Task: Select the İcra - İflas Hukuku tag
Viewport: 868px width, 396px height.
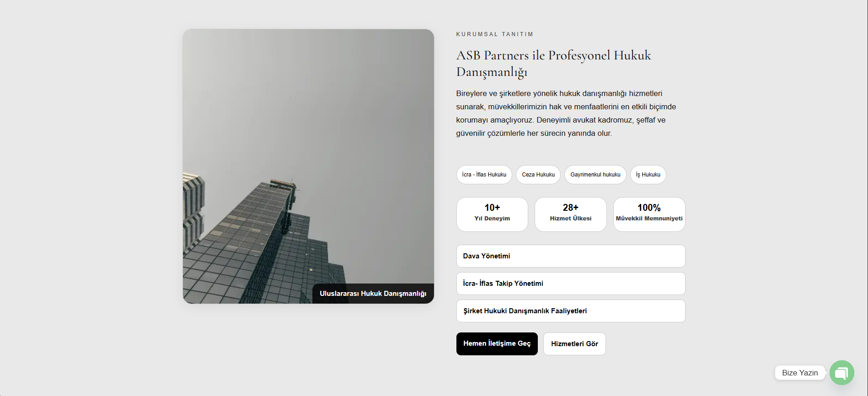Action: click(484, 175)
